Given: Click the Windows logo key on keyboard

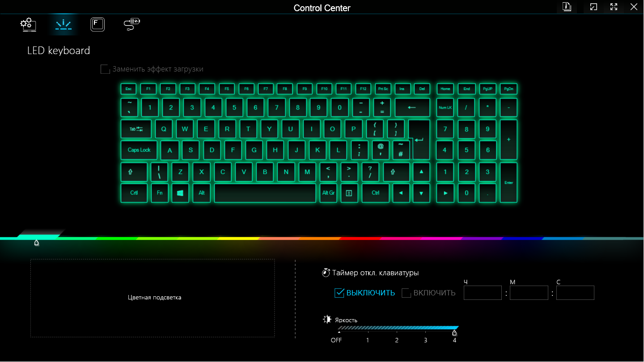Looking at the screenshot, I should point(180,193).
